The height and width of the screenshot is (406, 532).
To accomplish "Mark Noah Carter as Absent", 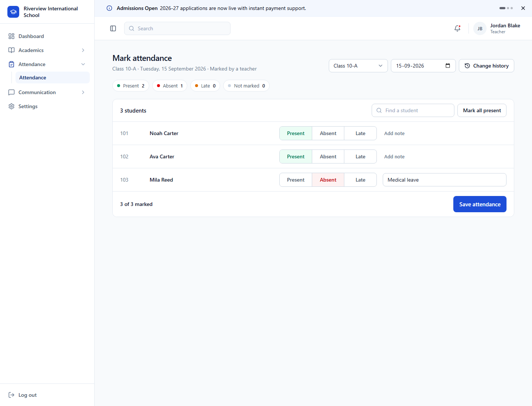I will coord(328,133).
